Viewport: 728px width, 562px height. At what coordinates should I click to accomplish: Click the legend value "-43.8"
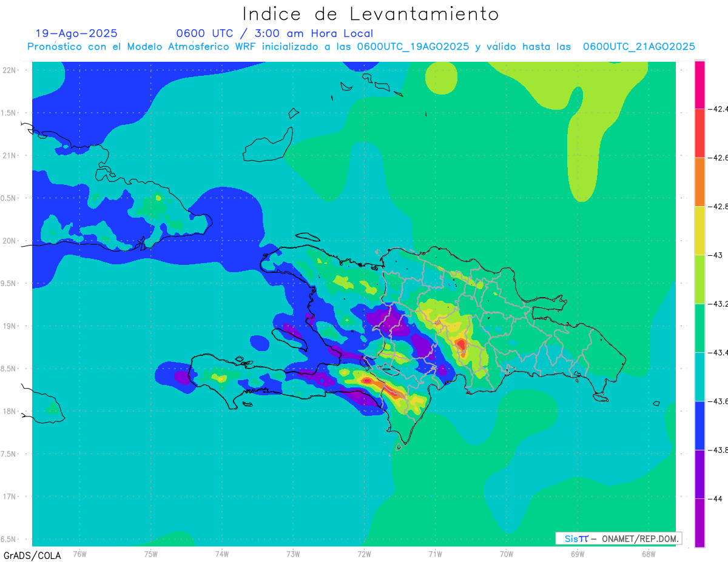pos(718,450)
